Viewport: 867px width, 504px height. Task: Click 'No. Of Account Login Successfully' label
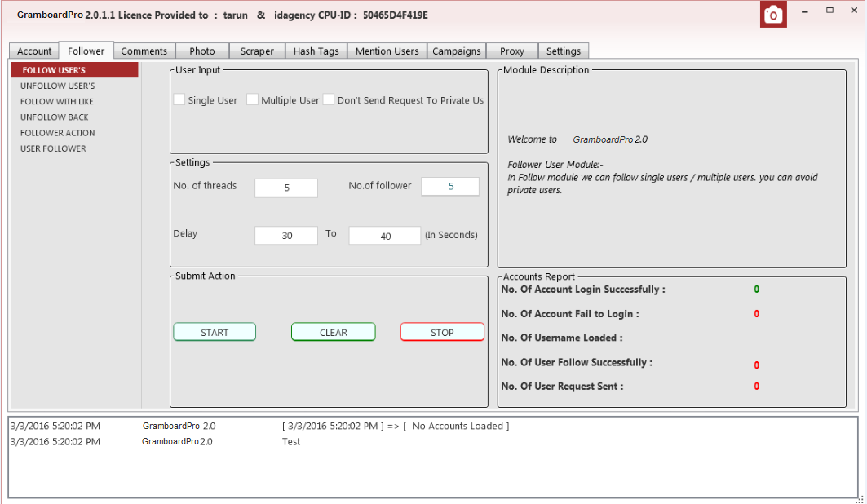pos(583,290)
